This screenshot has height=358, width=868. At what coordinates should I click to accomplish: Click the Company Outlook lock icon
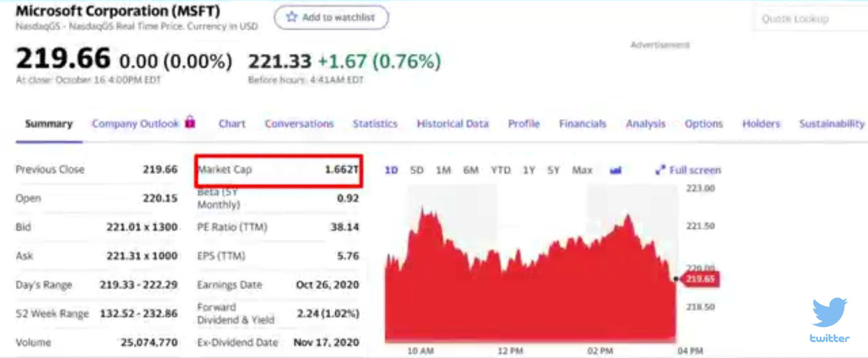tap(190, 122)
